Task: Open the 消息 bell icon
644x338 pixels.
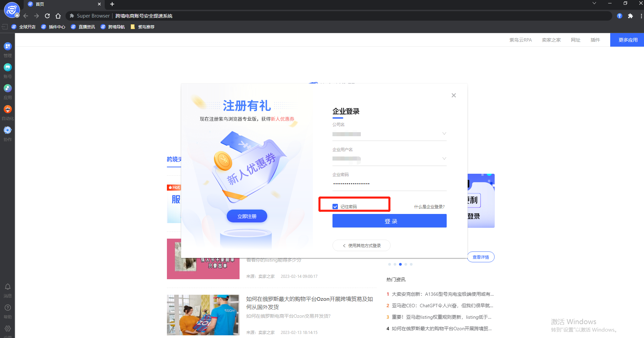Action: 7,287
